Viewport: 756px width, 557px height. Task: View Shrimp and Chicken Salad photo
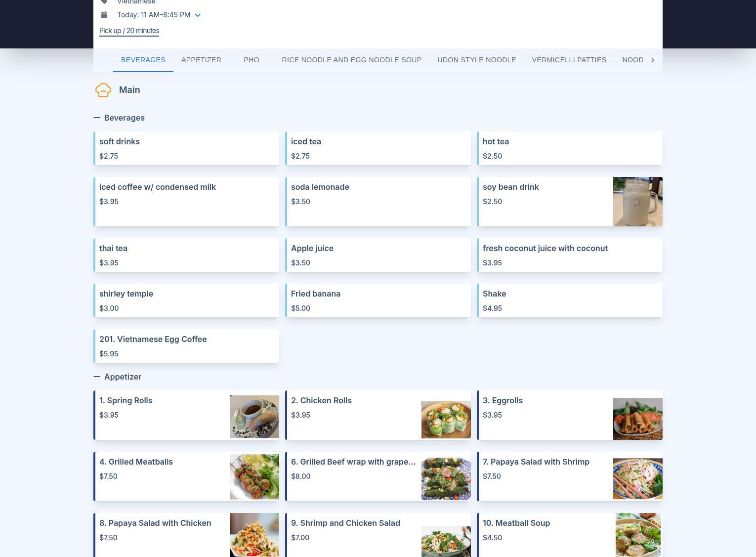tap(446, 541)
